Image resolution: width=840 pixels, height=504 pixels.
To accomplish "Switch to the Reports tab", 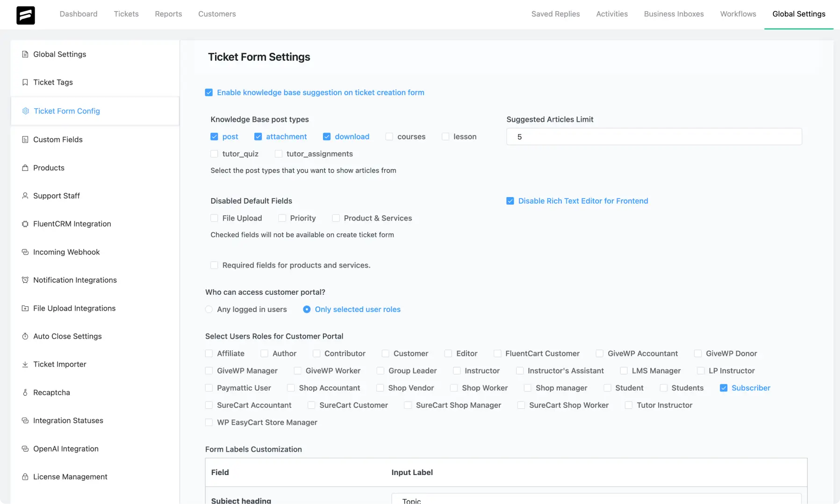I will pyautogui.click(x=168, y=14).
